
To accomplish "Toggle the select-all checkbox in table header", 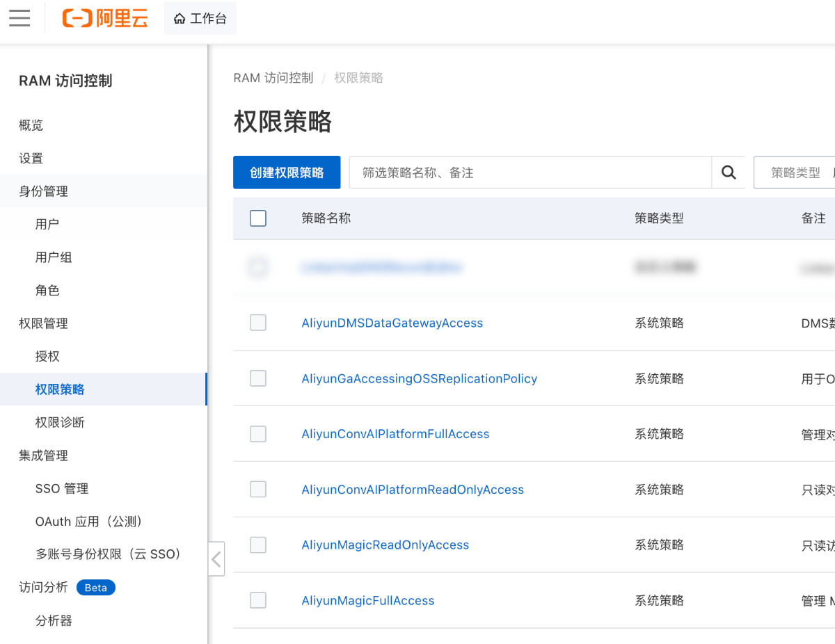I will click(258, 218).
